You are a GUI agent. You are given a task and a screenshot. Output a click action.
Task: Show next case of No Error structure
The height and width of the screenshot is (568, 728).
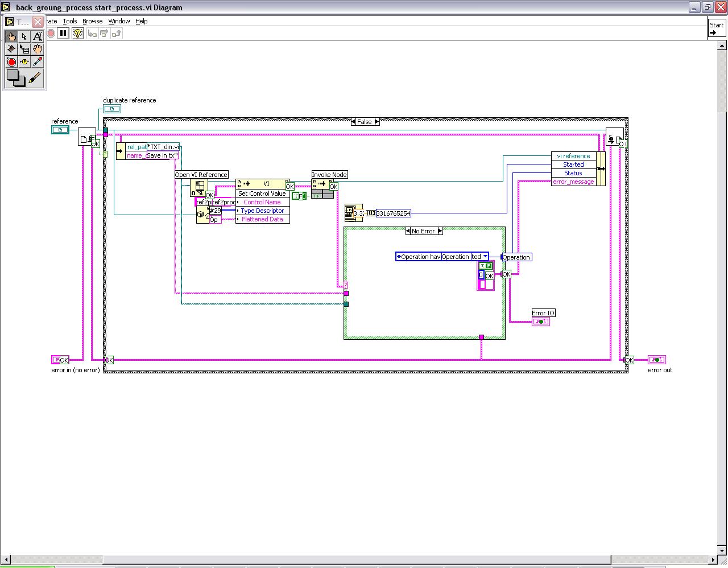click(x=440, y=231)
